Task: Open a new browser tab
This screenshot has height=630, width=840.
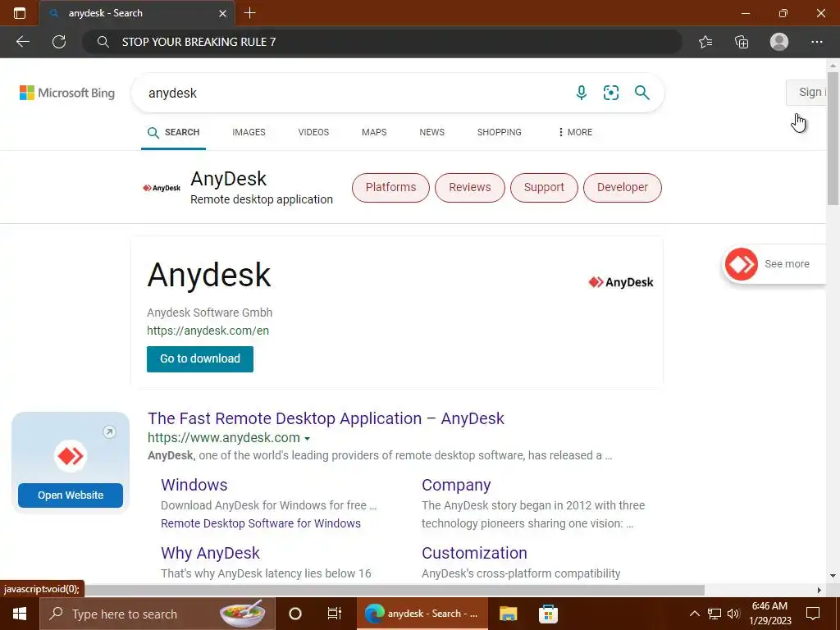Action: [x=249, y=13]
